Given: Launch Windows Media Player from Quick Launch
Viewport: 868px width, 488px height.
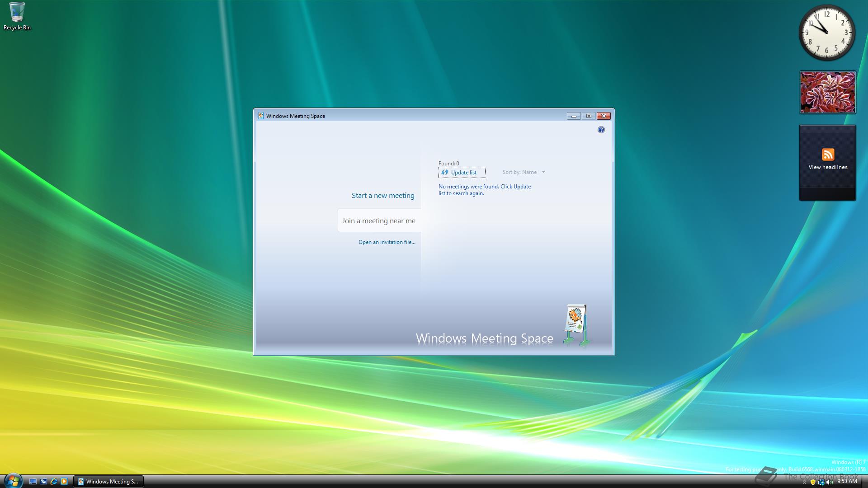Looking at the screenshot, I should [x=64, y=482].
